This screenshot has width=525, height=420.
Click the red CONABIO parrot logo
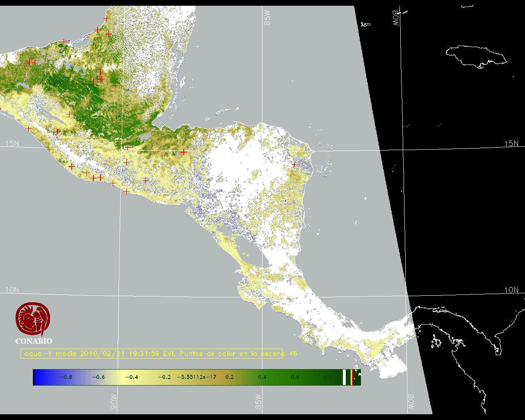[x=33, y=319]
